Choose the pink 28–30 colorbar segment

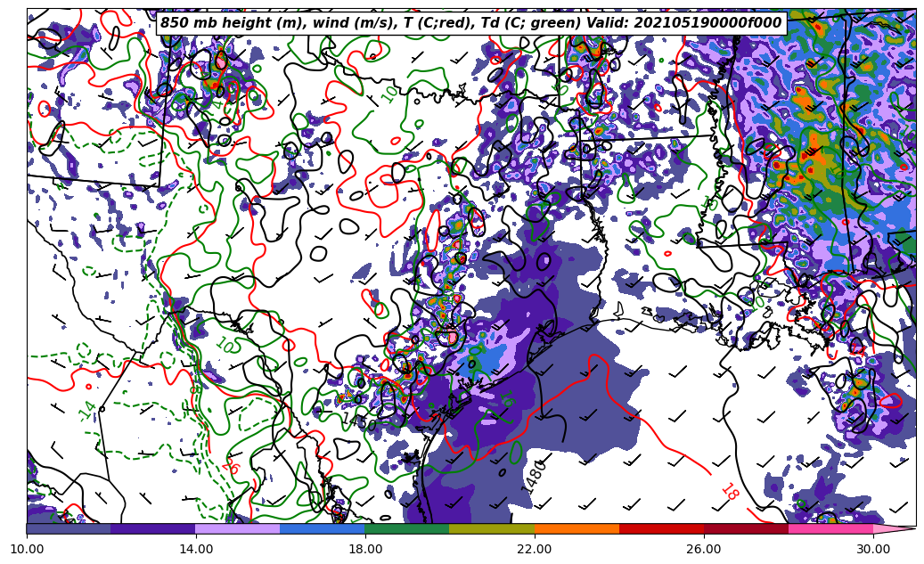(x=830, y=528)
